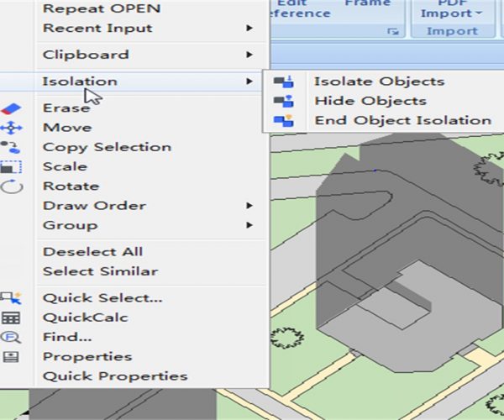Click the Scale icon

pyautogui.click(x=11, y=167)
